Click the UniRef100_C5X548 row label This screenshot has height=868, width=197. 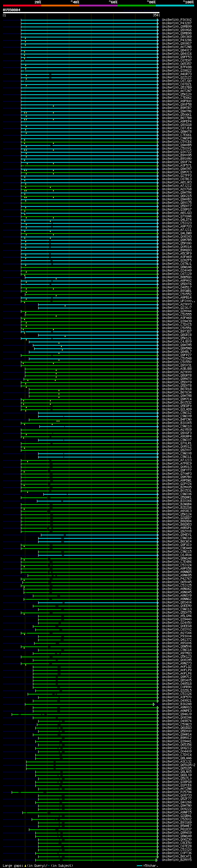tap(177, 358)
